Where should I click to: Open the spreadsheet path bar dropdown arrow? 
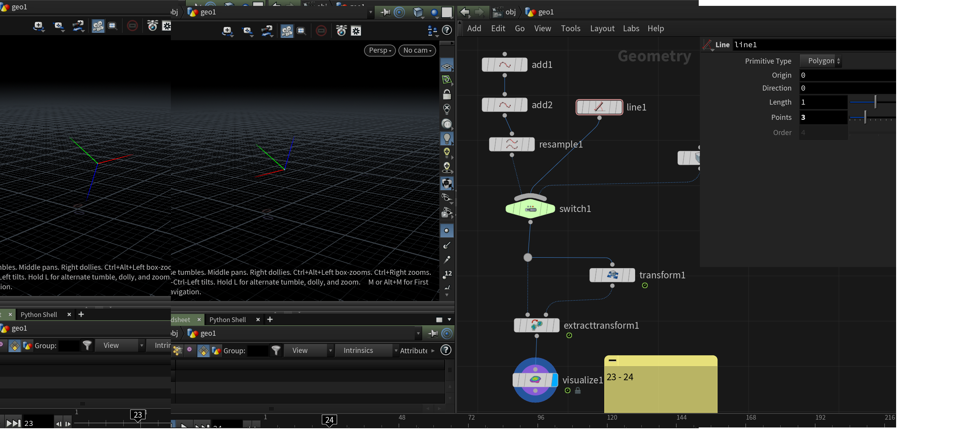[x=418, y=333]
